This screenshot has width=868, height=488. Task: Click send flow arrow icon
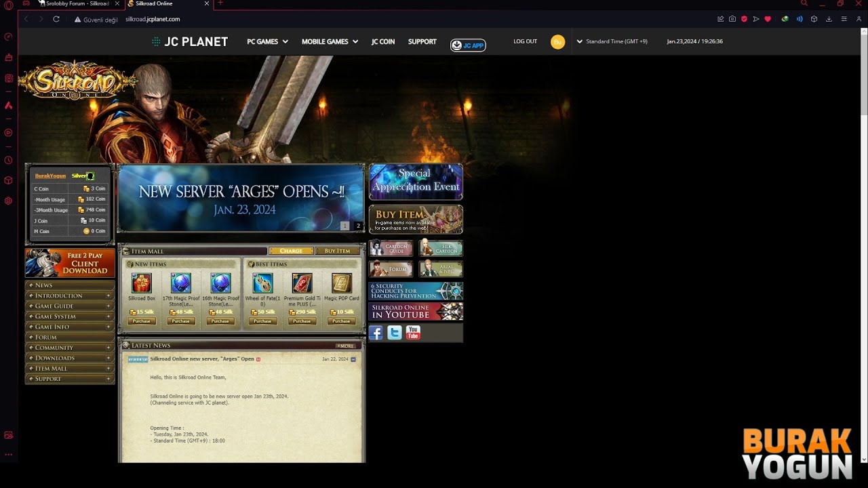755,19
